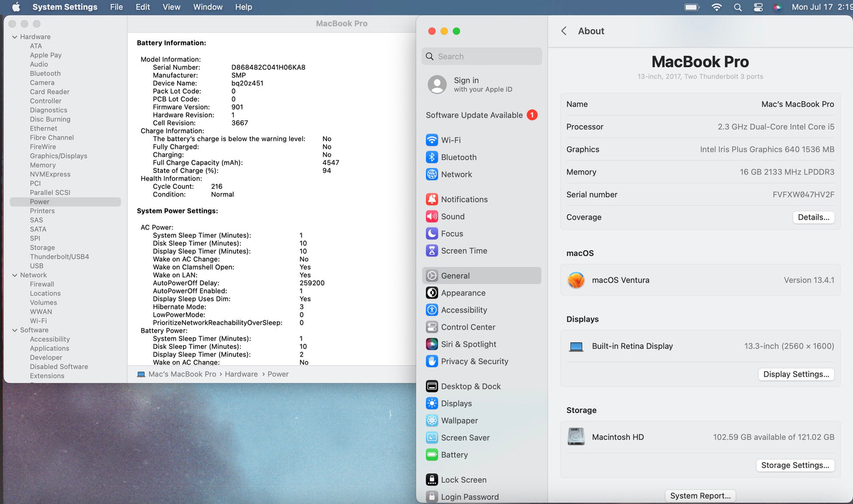The height and width of the screenshot is (504, 853).
Task: Open Siri & Spotlight settings
Action: coord(468,344)
